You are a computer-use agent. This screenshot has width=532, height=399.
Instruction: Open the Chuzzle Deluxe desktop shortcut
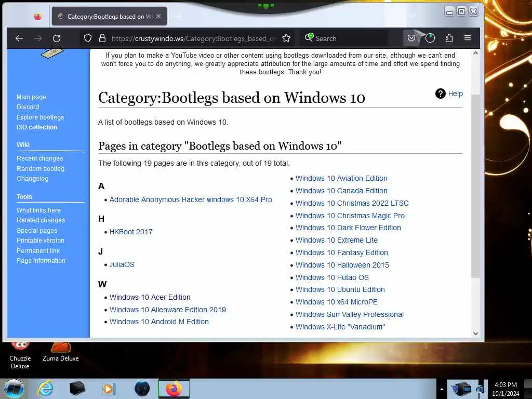click(20, 355)
